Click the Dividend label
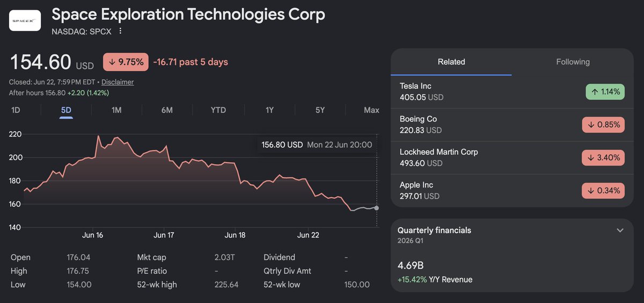The height and width of the screenshot is (303, 644). (279, 257)
